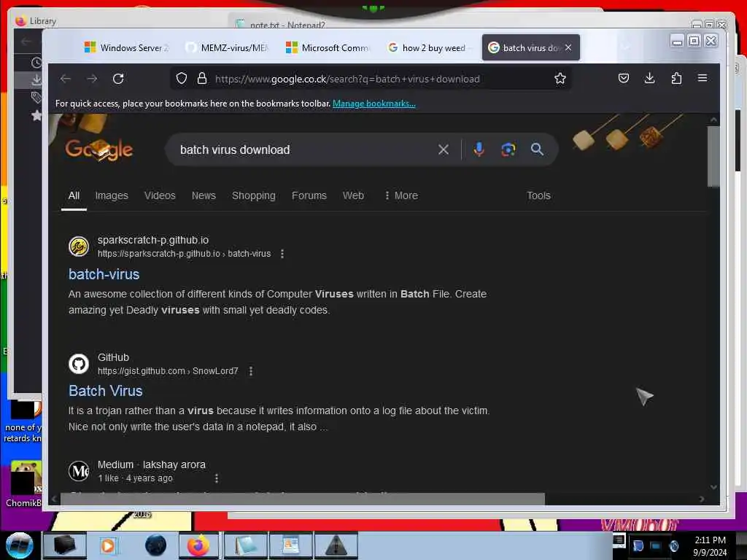
Task: Open the Batch Virus gist link
Action: [x=105, y=391]
